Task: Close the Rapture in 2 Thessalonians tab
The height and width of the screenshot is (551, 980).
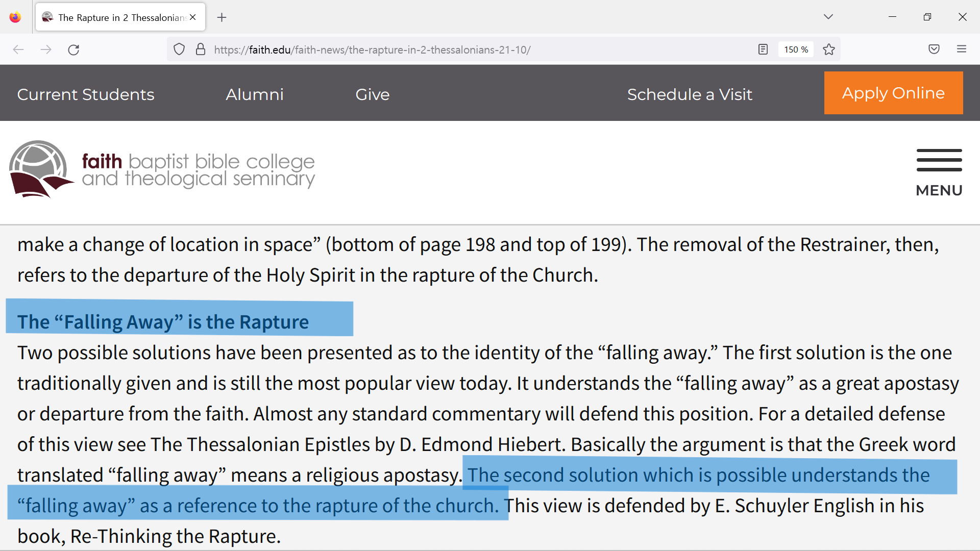Action: coord(193,17)
